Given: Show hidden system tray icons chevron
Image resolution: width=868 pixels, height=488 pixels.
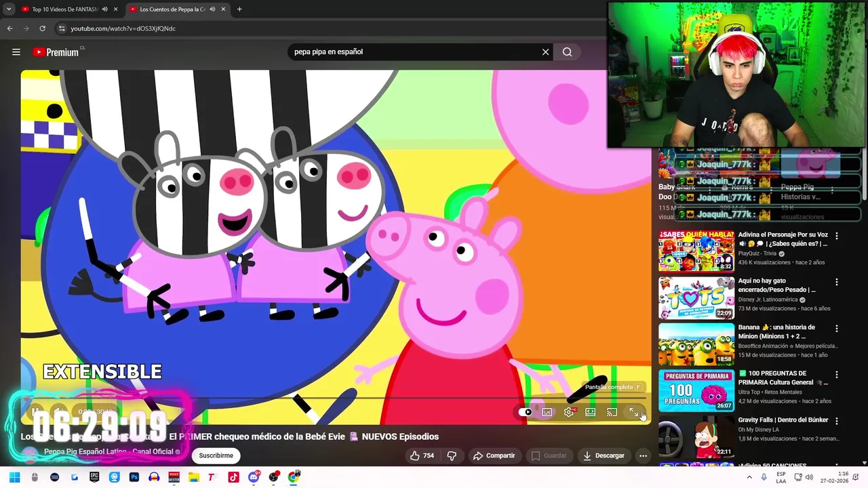Looking at the screenshot, I should click(749, 477).
